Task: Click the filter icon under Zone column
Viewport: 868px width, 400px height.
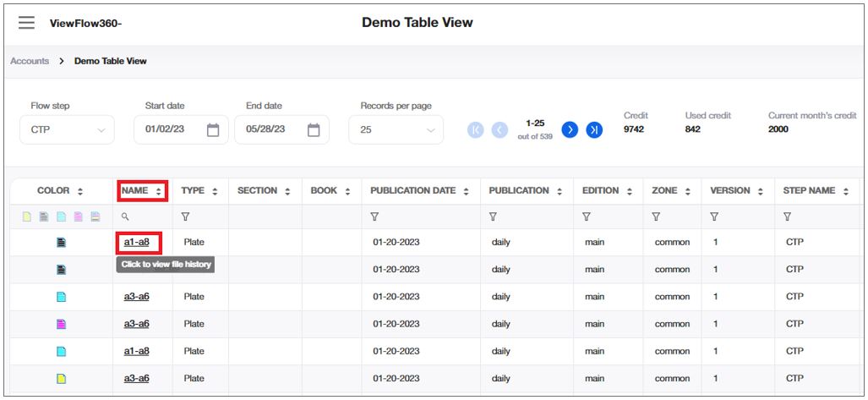Action: 656,217
